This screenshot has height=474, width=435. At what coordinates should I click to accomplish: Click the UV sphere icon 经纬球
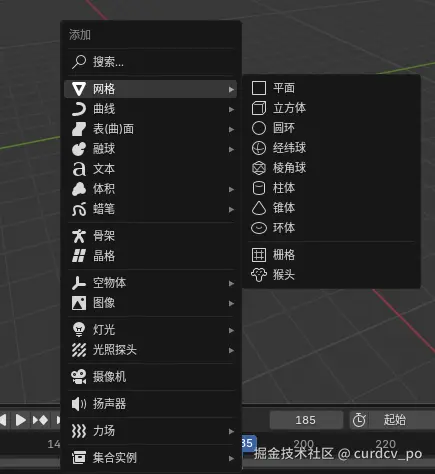[x=259, y=148]
